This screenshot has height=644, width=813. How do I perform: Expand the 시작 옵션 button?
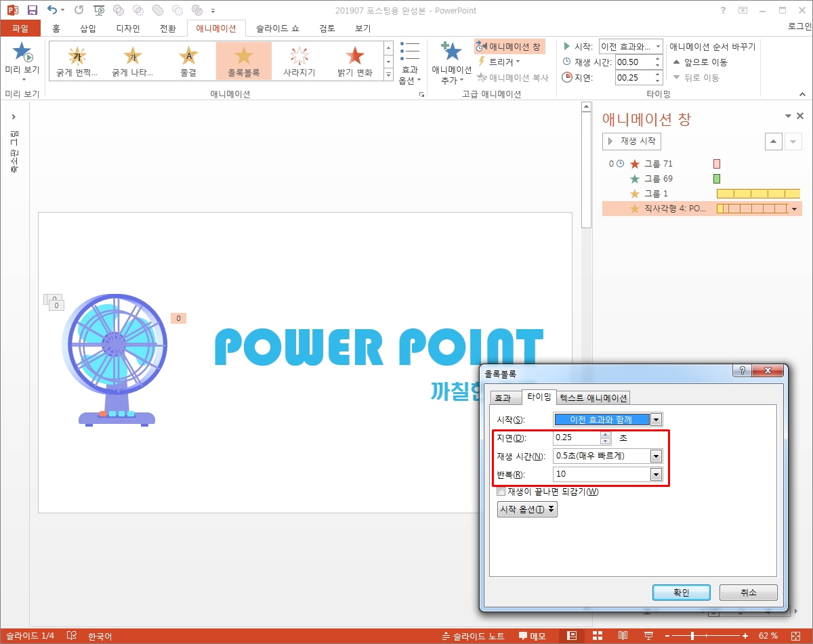(527, 509)
